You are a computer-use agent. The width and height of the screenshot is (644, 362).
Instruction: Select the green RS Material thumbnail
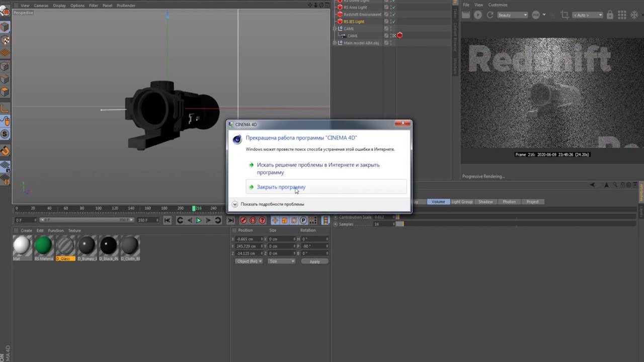click(x=43, y=248)
